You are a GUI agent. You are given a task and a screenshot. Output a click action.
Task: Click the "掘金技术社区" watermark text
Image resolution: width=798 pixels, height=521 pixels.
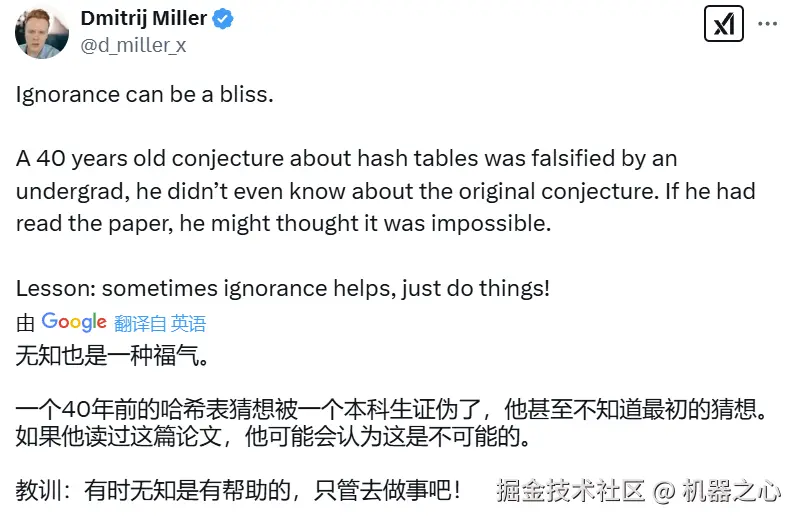pos(571,491)
